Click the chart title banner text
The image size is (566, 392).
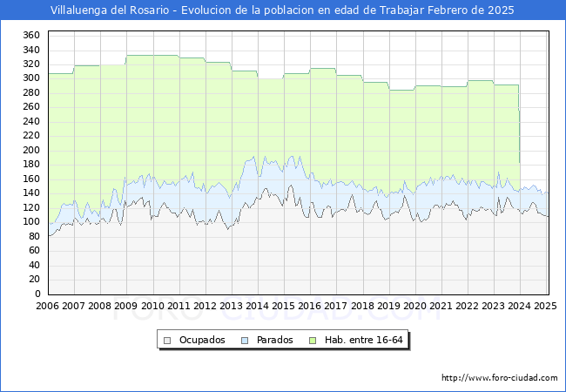tap(282, 10)
